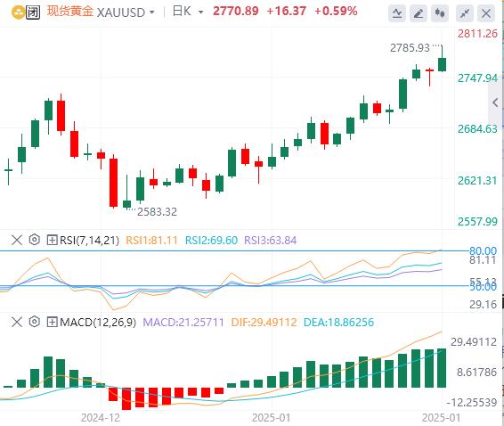Click the current price 2770.89
504x426 pixels.
236,12
